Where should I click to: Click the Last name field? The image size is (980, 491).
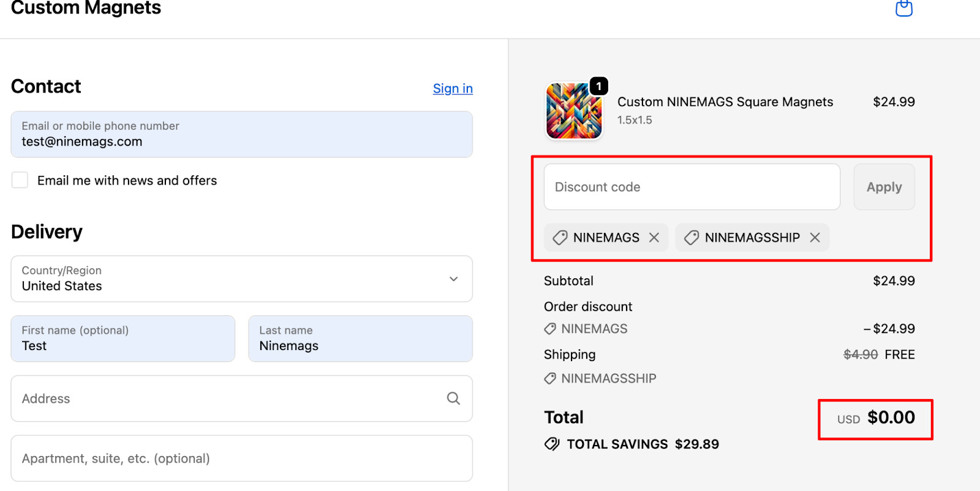(x=360, y=339)
